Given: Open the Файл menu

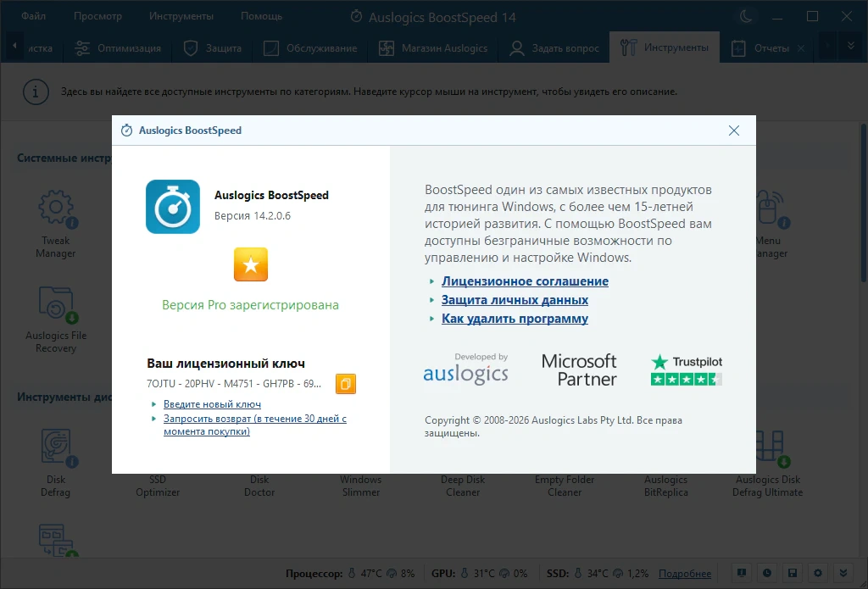Looking at the screenshot, I should click(x=33, y=16).
